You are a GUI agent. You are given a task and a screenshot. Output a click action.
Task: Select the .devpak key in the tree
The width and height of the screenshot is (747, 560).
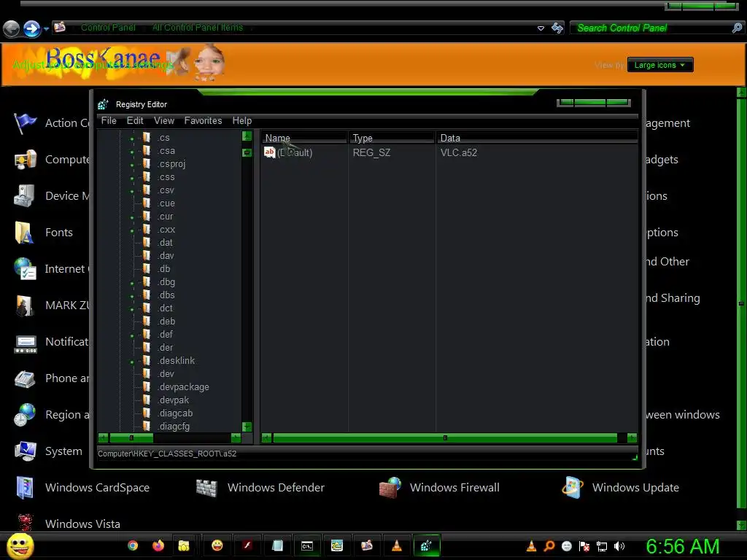(174, 400)
